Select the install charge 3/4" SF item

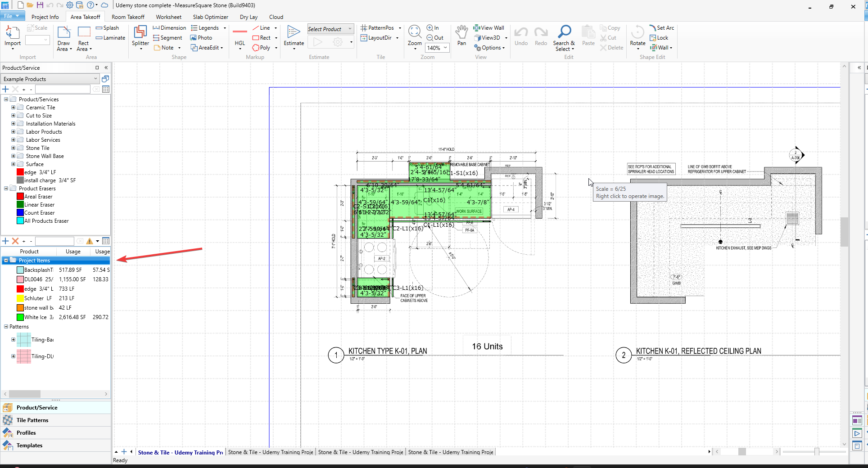click(46, 180)
